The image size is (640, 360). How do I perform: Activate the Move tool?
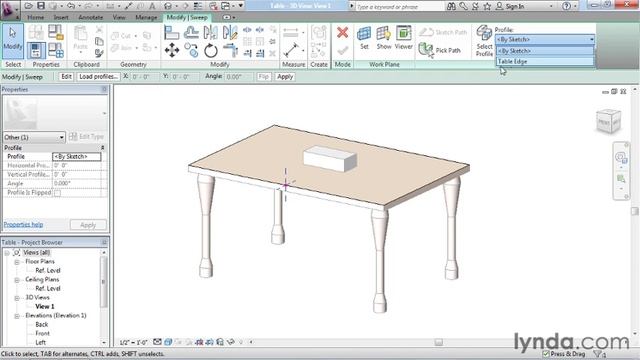click(x=171, y=51)
